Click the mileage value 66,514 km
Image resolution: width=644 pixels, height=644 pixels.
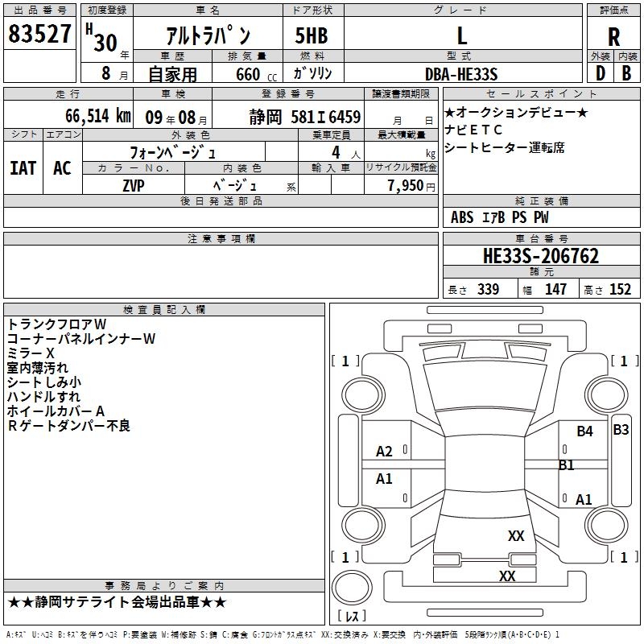tap(87, 116)
